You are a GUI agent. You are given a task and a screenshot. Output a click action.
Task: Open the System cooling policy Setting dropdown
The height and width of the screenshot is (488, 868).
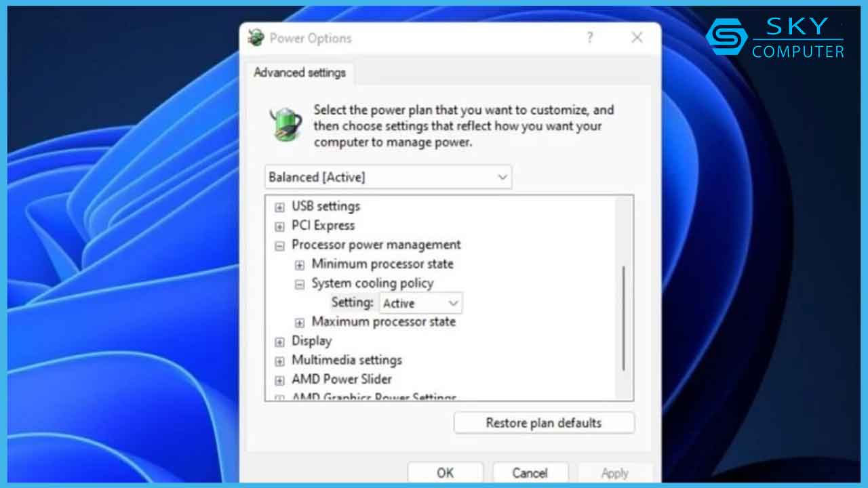pos(420,303)
